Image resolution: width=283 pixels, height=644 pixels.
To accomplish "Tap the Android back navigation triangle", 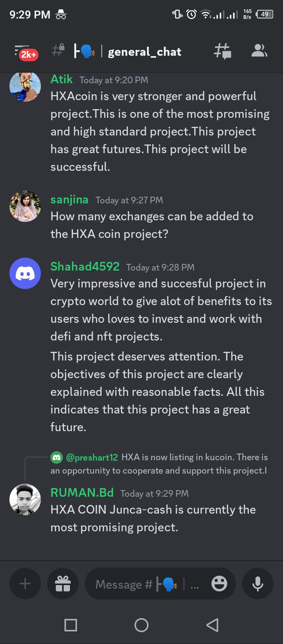I will point(212,625).
